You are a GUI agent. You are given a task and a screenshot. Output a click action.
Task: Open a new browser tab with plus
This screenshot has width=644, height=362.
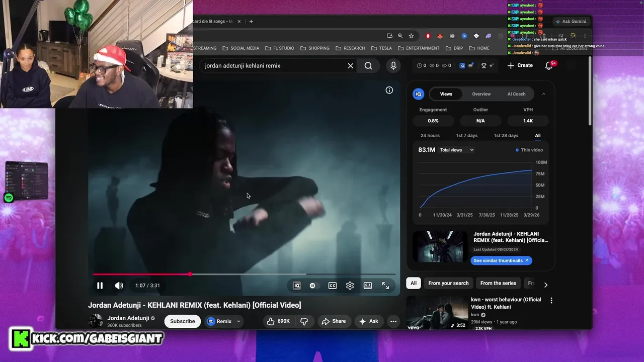(x=251, y=22)
